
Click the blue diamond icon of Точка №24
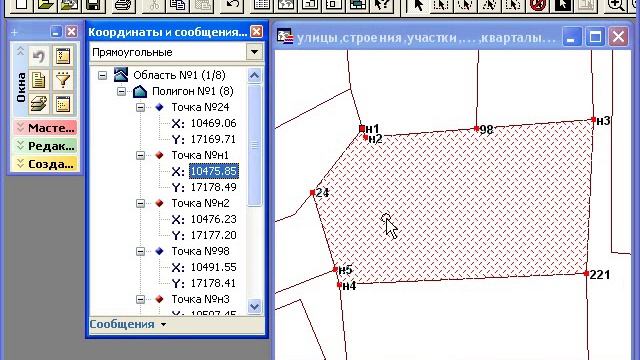pyautogui.click(x=159, y=107)
